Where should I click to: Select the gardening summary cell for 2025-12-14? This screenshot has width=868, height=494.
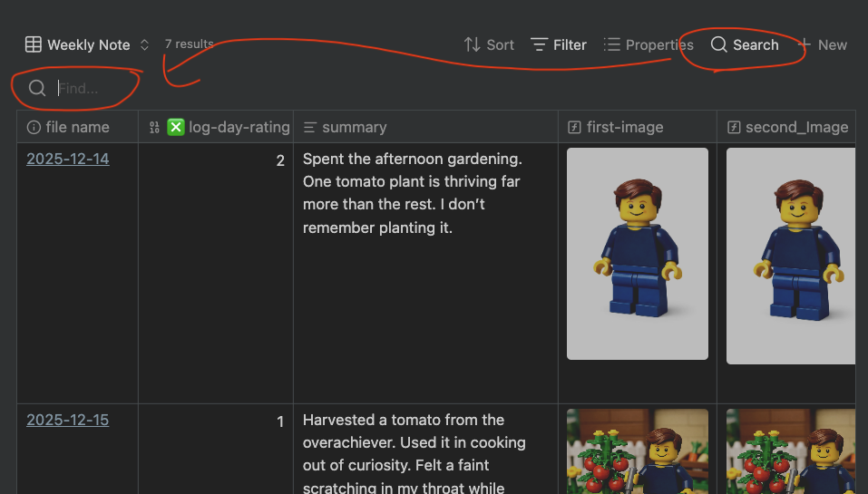[413, 193]
